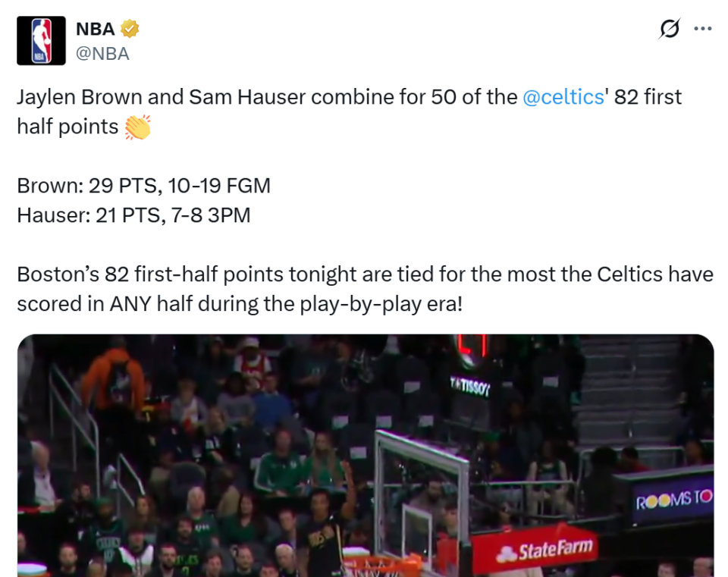The width and height of the screenshot is (728, 577).
Task: Click the glass backboard in the video
Action: click(x=421, y=493)
